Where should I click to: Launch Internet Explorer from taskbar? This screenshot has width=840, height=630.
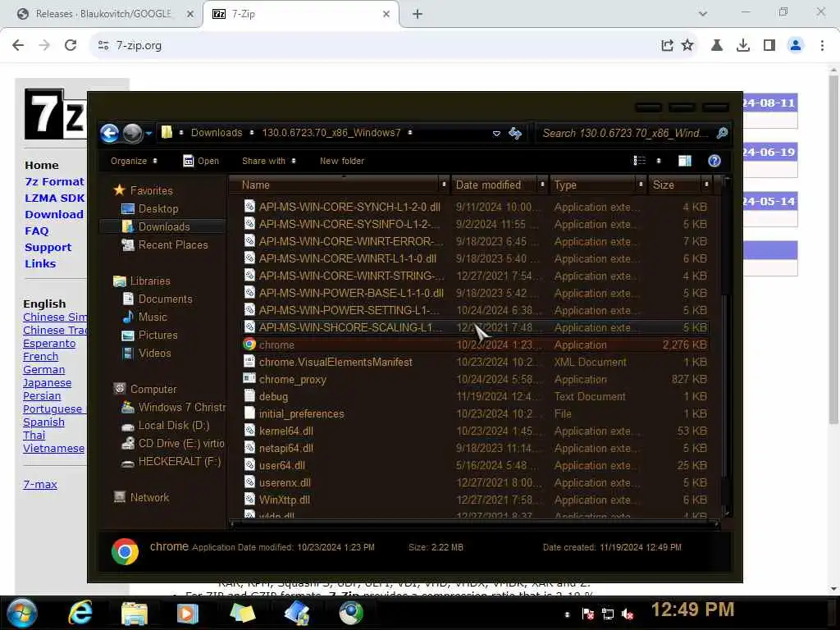click(x=80, y=614)
